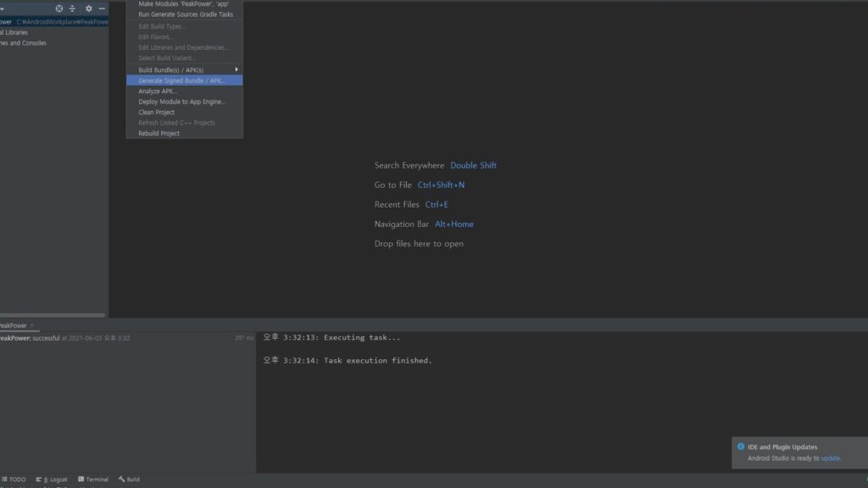
Task: Close the PeakPower build tab
Action: coord(32,325)
